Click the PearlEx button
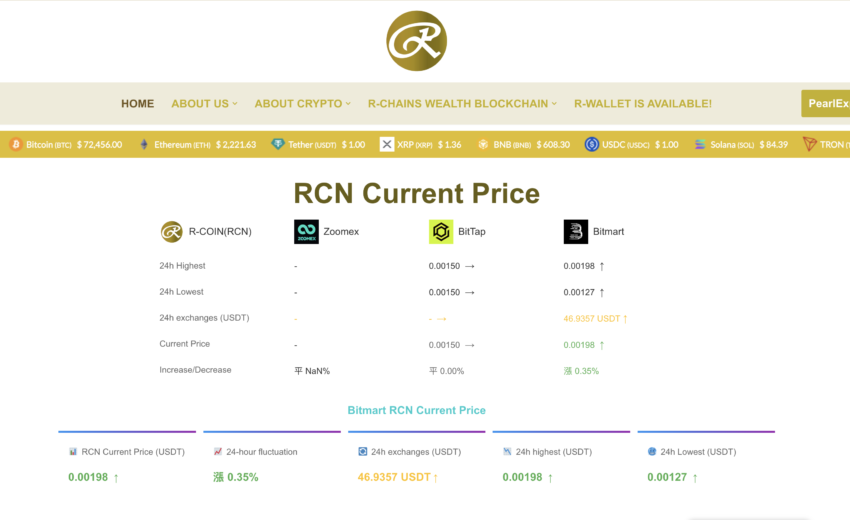Image resolution: width=850 pixels, height=520 pixels. pyautogui.click(x=826, y=104)
